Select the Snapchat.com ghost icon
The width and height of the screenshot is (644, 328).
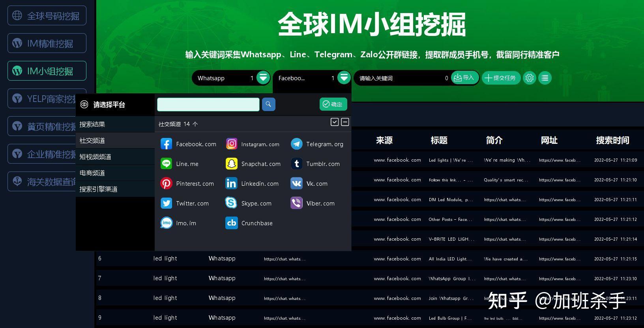tap(232, 164)
